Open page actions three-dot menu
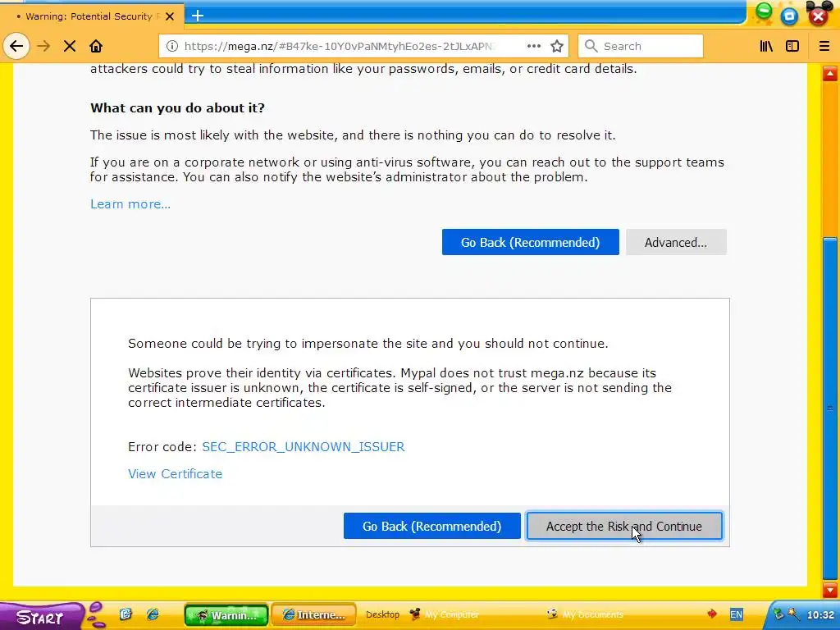This screenshot has width=840, height=630. point(533,46)
